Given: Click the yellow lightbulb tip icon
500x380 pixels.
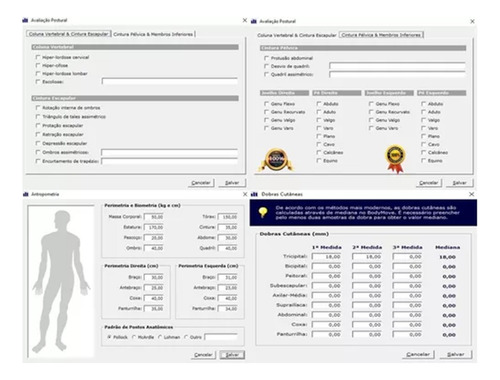Looking at the screenshot, I should [263, 212].
